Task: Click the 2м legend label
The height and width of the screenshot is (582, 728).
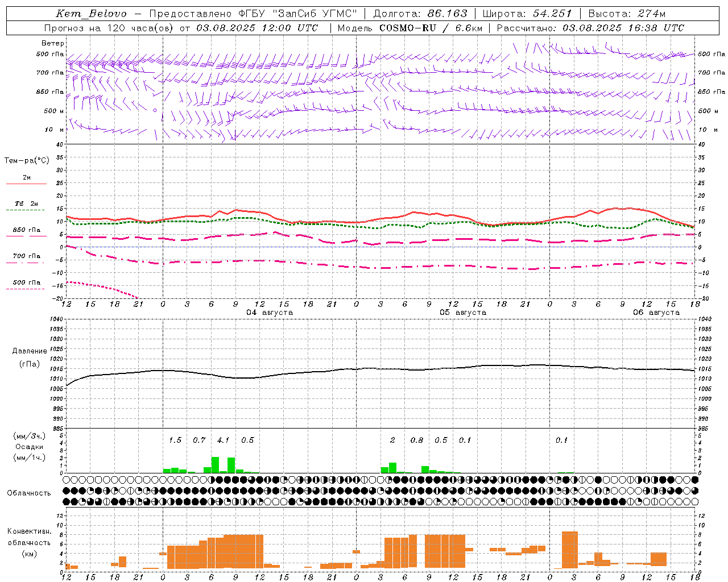Action: coord(27,178)
